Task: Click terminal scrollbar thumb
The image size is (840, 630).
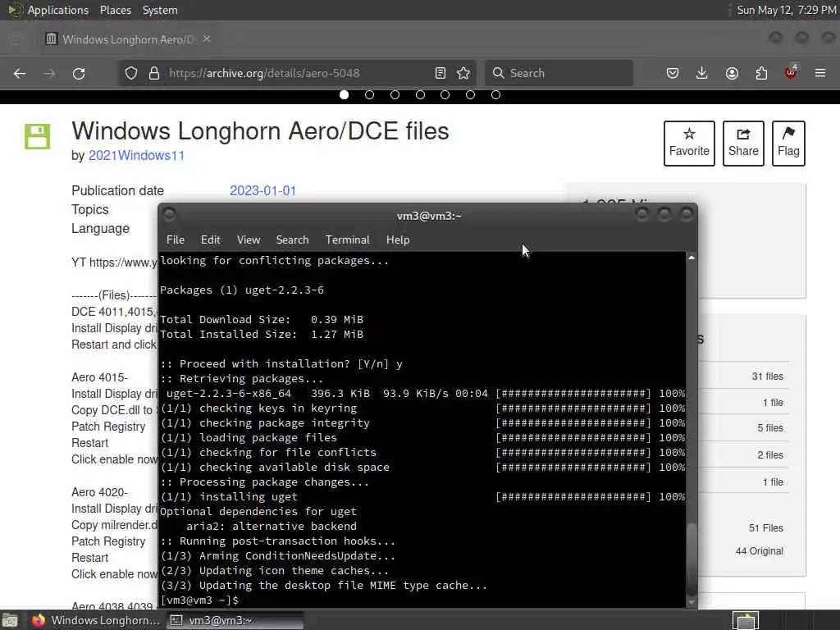Action: pyautogui.click(x=692, y=558)
